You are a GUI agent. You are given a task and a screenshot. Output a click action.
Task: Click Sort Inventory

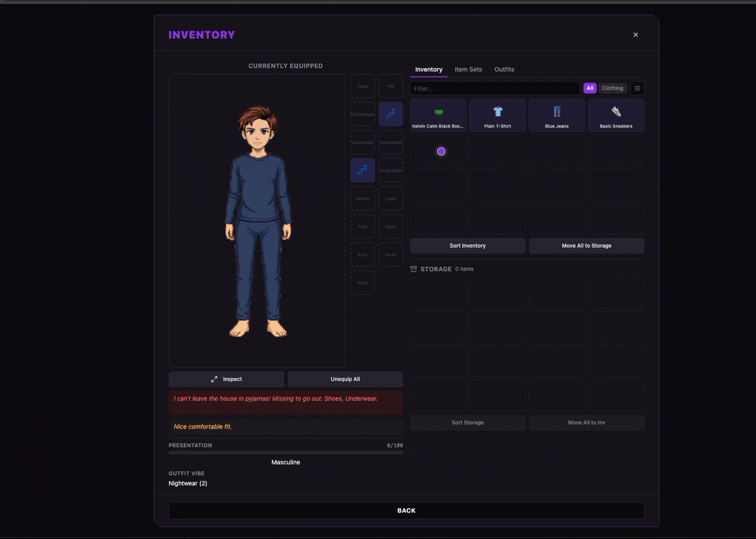pos(467,245)
